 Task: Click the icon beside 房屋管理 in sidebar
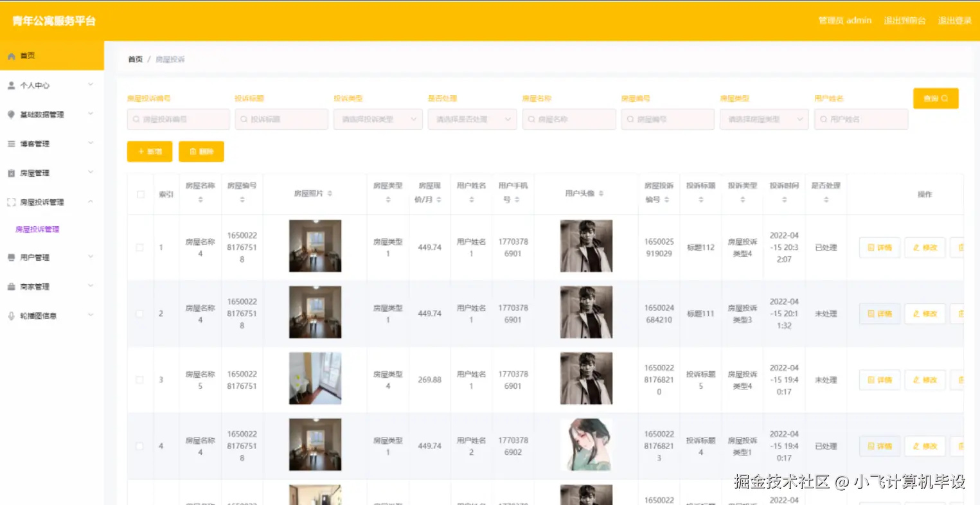(11, 173)
